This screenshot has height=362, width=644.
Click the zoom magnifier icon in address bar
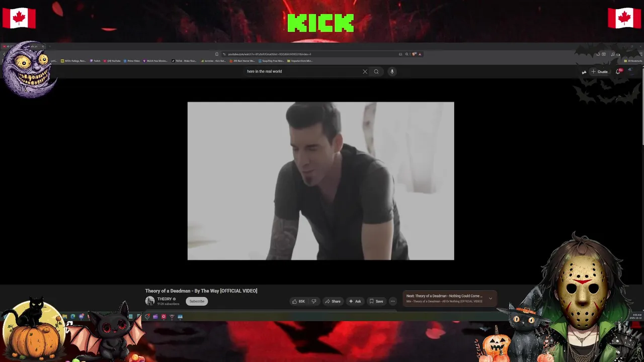(x=407, y=54)
